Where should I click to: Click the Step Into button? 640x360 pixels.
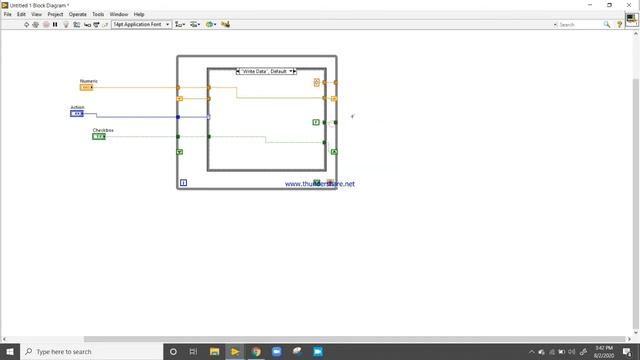[x=87, y=24]
